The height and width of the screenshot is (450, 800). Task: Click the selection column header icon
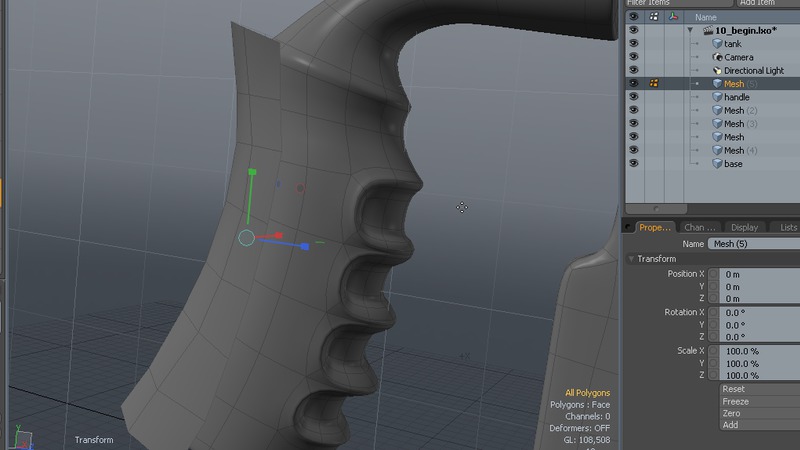(654, 17)
